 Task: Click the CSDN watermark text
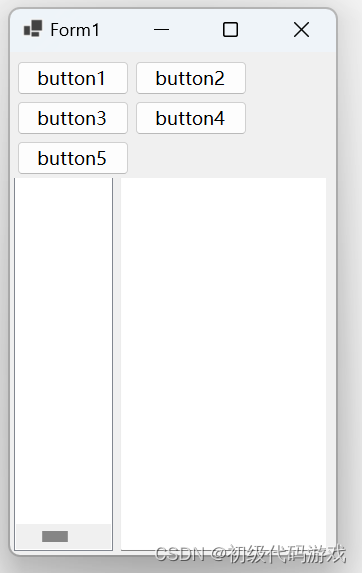tap(250, 554)
